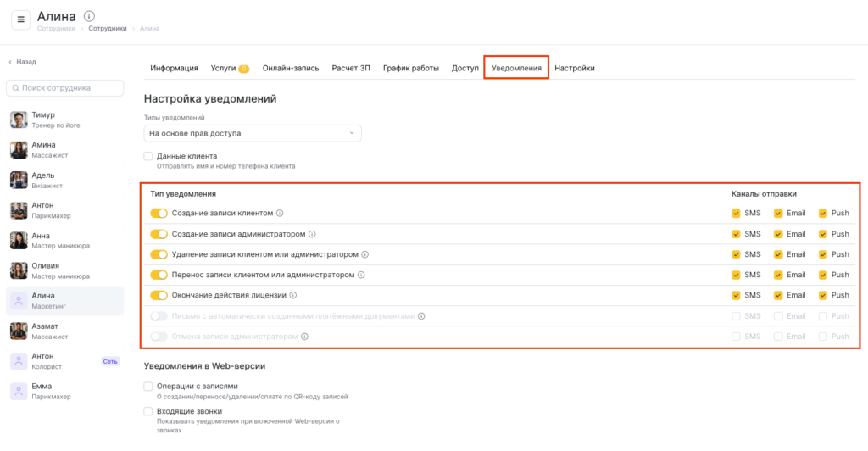Click info icon beside Окончание действия лицензии
Viewport: 868px width, 451px height.
click(x=293, y=295)
